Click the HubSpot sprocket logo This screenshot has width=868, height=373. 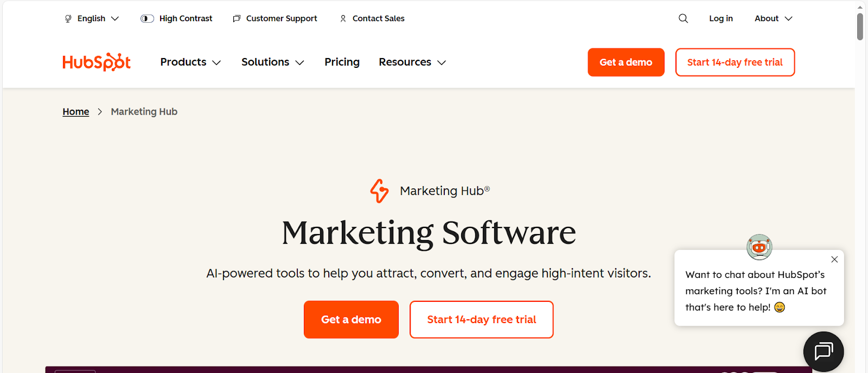tap(96, 61)
